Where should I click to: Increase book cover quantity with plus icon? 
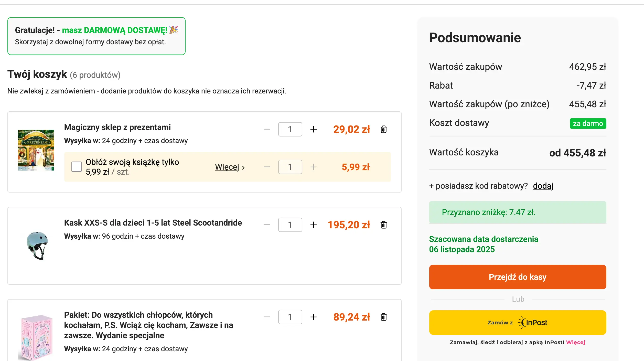point(313,167)
